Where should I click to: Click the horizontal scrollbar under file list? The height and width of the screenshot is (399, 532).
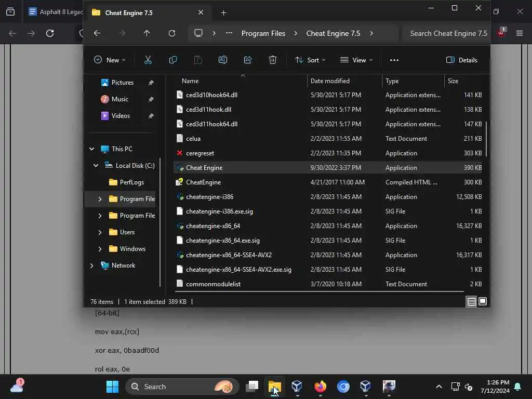320,291
